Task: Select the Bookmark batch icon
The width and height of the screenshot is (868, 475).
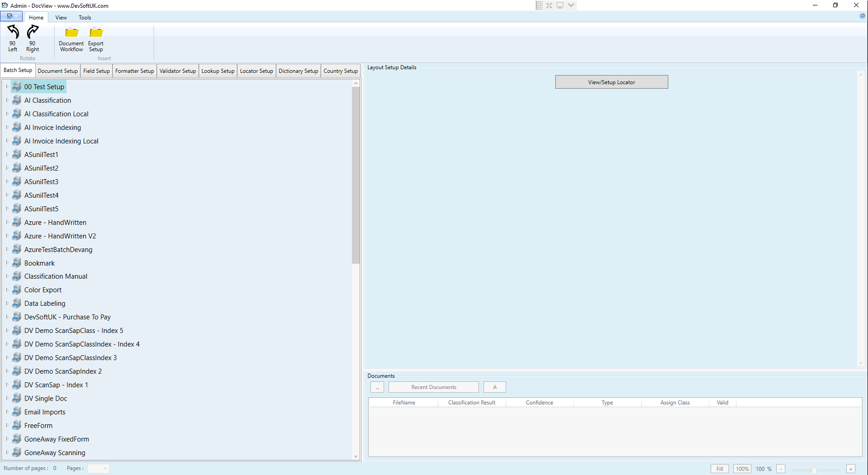Action: pos(16,263)
